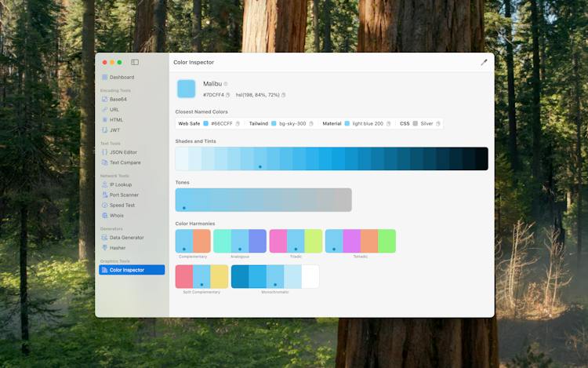Select the purple swatch in Analogous harmony

pyautogui.click(x=258, y=241)
